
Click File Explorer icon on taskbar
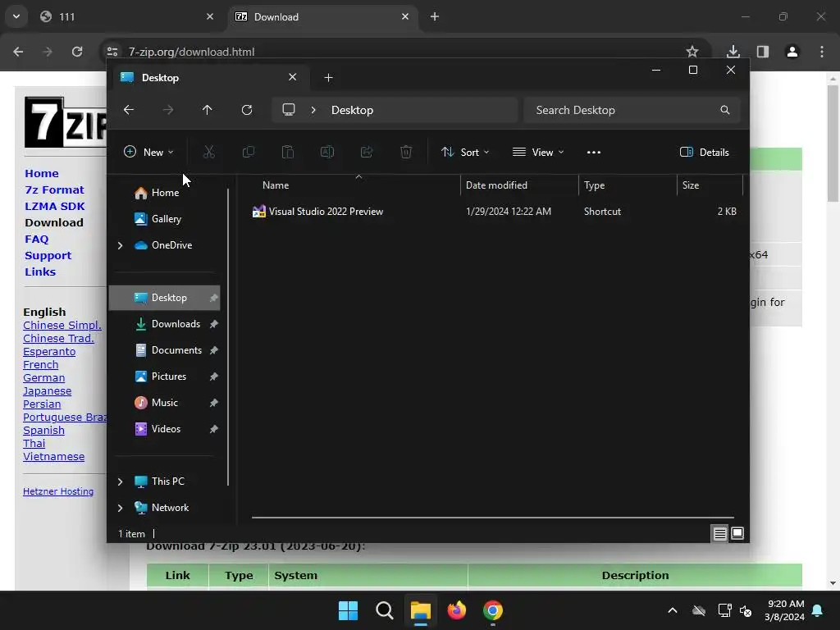tap(421, 610)
